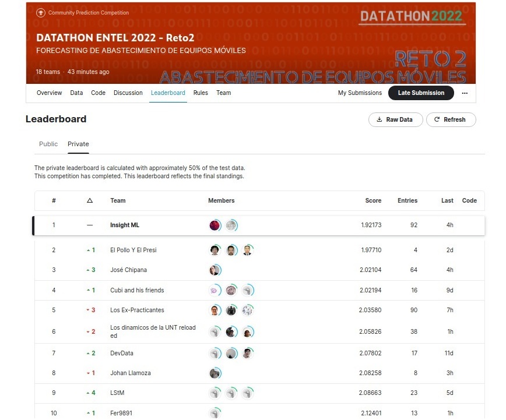Go to the Code tab

[98, 93]
